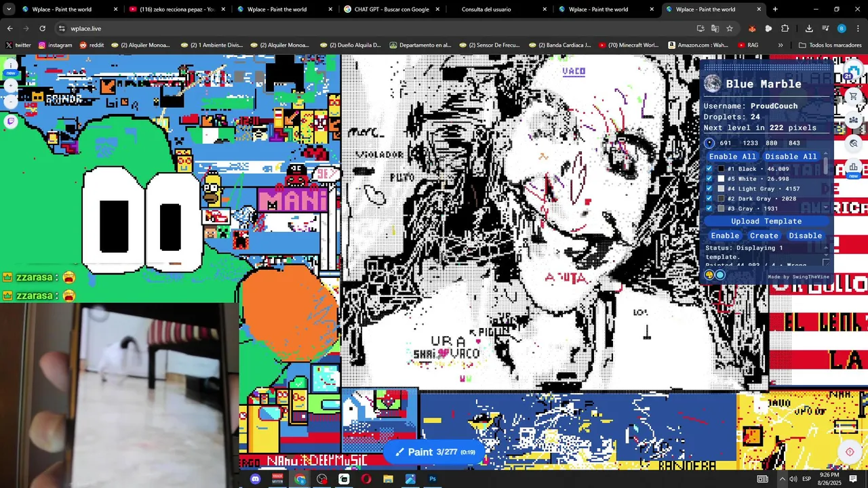Show hidden system tray icons
The height and width of the screenshot is (488, 868).
[x=782, y=479]
